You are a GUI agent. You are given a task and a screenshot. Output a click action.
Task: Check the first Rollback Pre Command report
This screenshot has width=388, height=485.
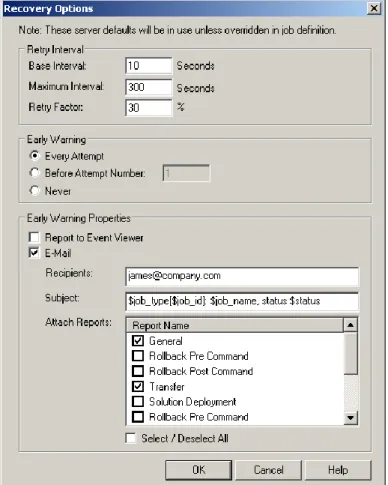tap(138, 356)
